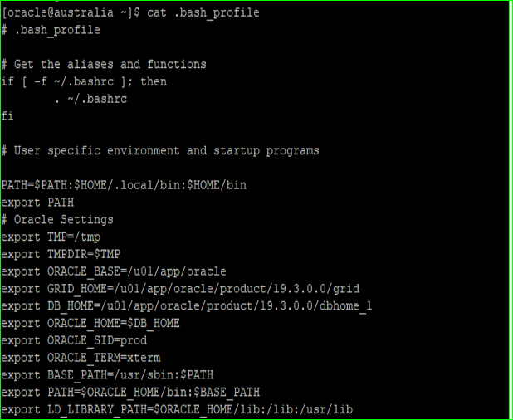Viewport: 513px width, 420px height.
Task: Click the 'export ORACLE_BASE=/u01/app/oracle' line
Action: point(114,271)
